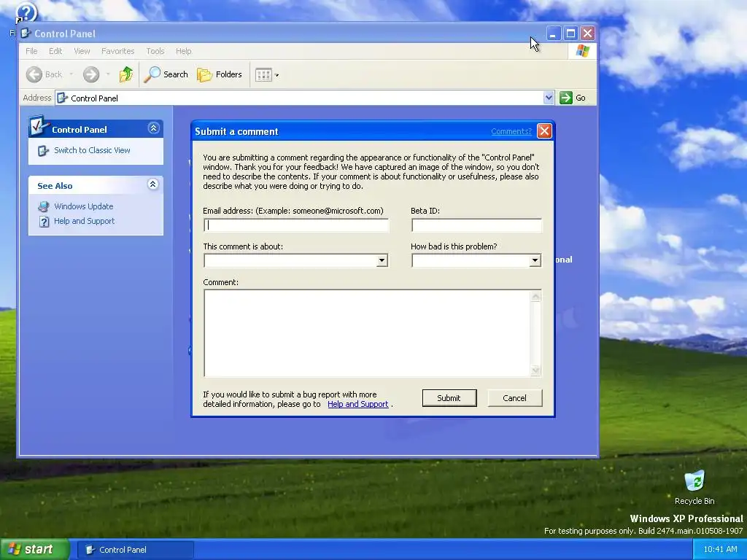Collapse the Control Panel sidebar section
This screenshot has width=747, height=560.
click(x=153, y=128)
